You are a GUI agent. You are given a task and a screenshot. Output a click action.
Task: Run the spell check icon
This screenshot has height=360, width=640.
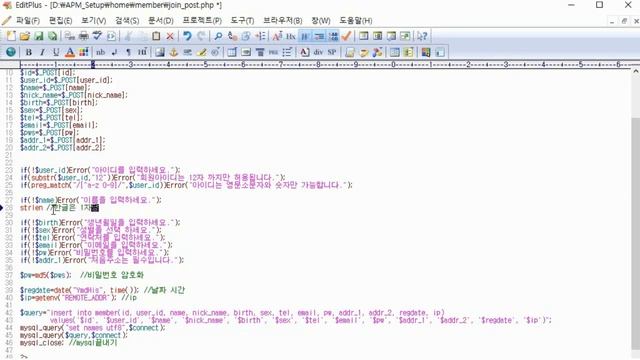click(97, 36)
